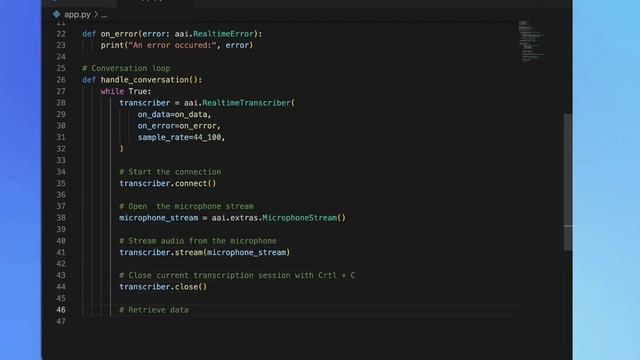Viewport: 640px width, 360px height.
Task: Click line number 26 in the gutter
Action: click(x=61, y=80)
